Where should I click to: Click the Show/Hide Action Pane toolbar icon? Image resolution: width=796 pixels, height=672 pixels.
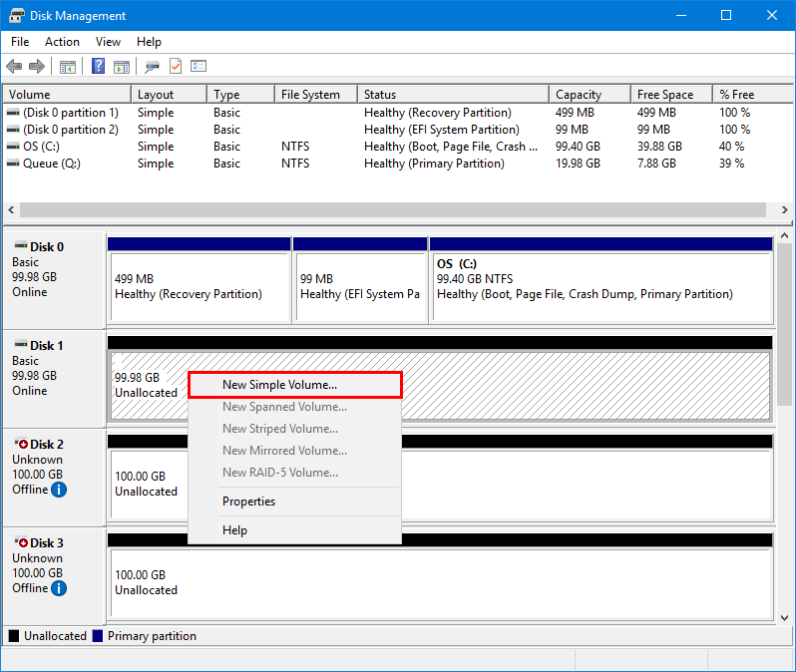pyautogui.click(x=121, y=67)
